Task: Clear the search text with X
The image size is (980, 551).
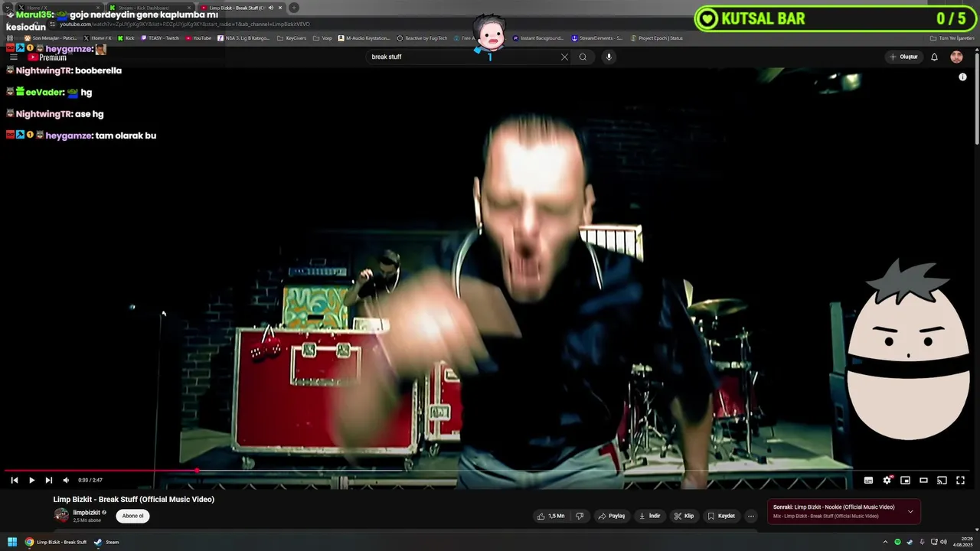Action: pyautogui.click(x=564, y=57)
